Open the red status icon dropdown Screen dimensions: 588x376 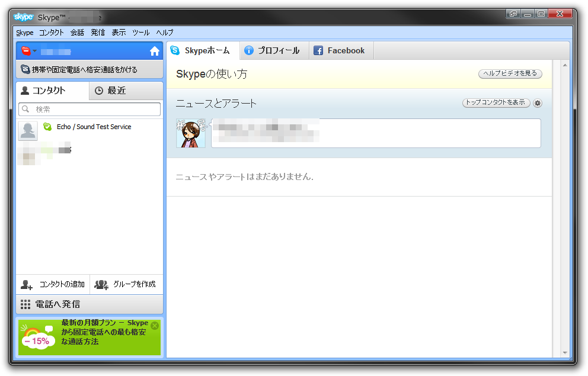(28, 51)
